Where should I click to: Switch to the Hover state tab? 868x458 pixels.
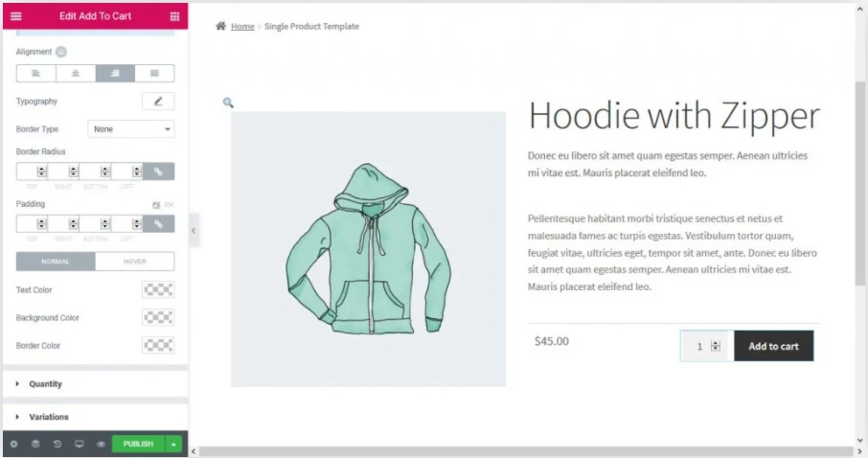click(x=134, y=262)
